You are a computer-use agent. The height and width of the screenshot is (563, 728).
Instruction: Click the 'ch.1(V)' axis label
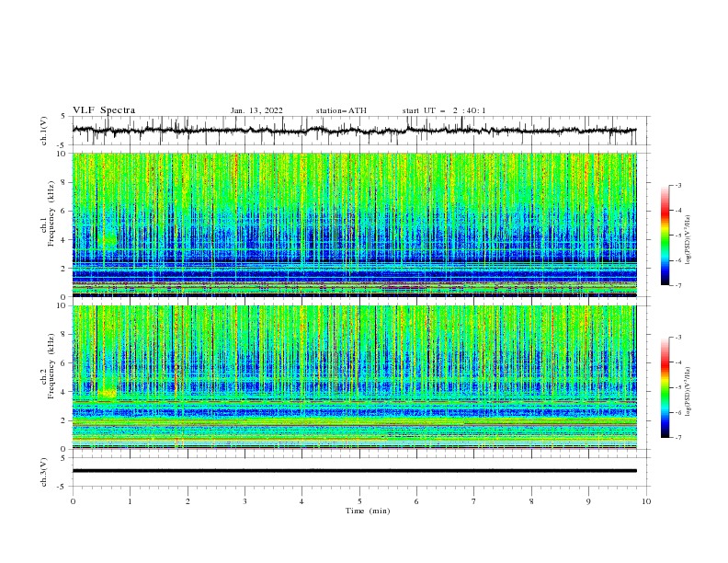pyautogui.click(x=44, y=131)
